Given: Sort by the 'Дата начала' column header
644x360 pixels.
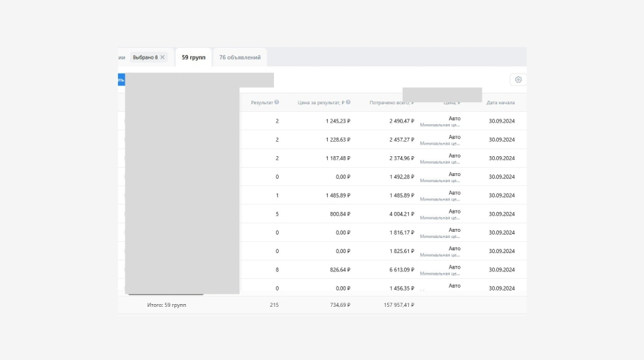Looking at the screenshot, I should coord(500,102).
